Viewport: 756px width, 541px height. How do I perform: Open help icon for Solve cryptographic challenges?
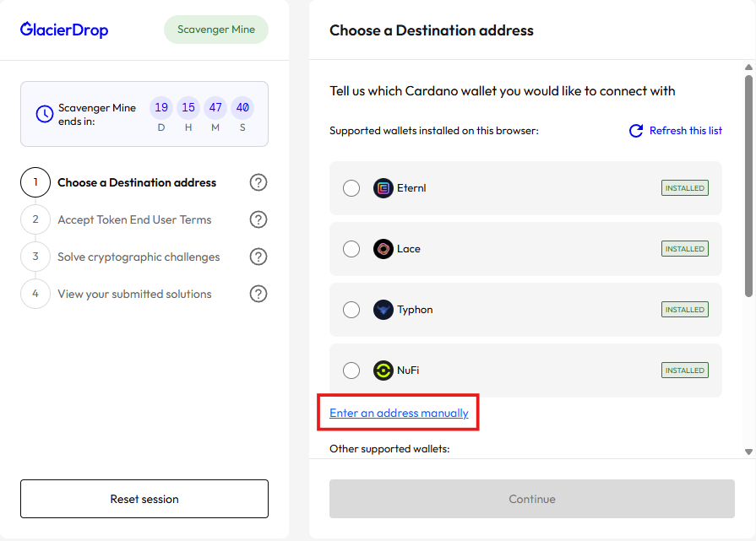pos(258,257)
